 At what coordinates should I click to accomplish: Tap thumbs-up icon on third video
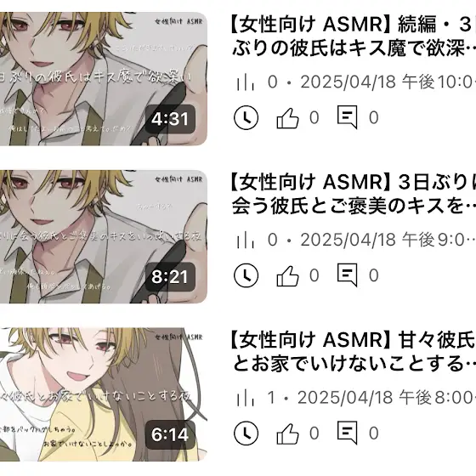pos(287,433)
